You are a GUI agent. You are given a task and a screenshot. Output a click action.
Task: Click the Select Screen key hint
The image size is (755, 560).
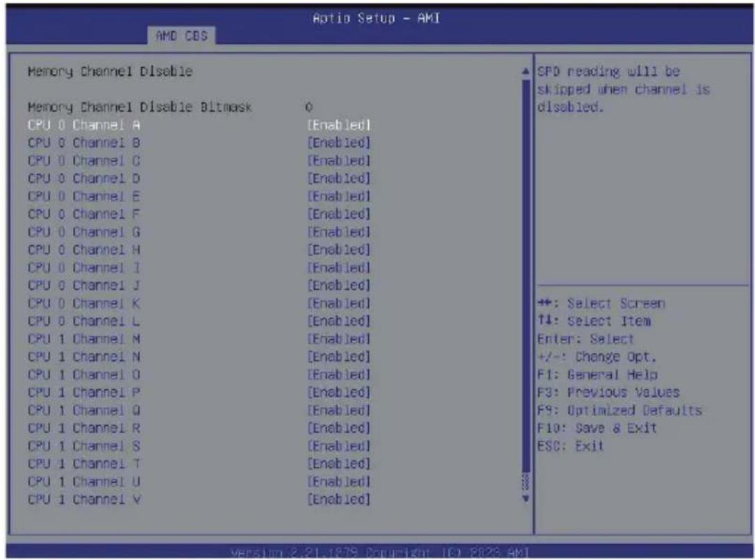[601, 304]
